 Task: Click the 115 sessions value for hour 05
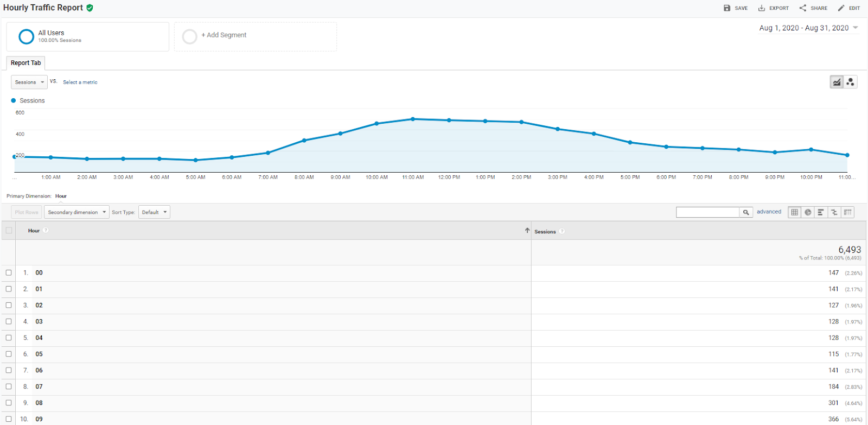(x=833, y=354)
